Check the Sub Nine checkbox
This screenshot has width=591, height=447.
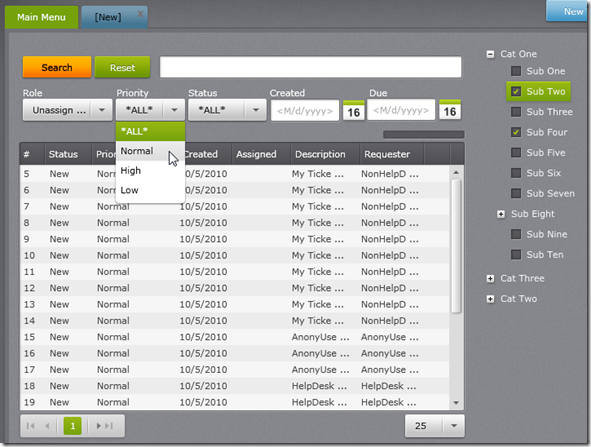(516, 234)
